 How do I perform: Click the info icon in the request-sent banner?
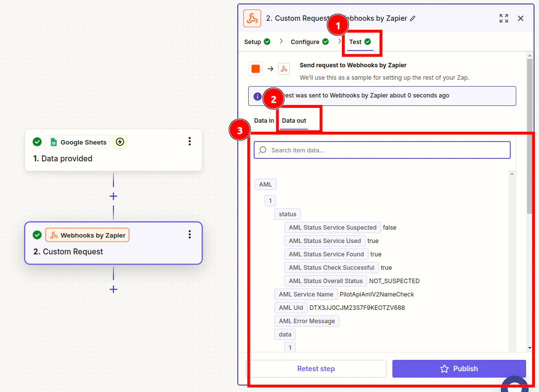(257, 97)
